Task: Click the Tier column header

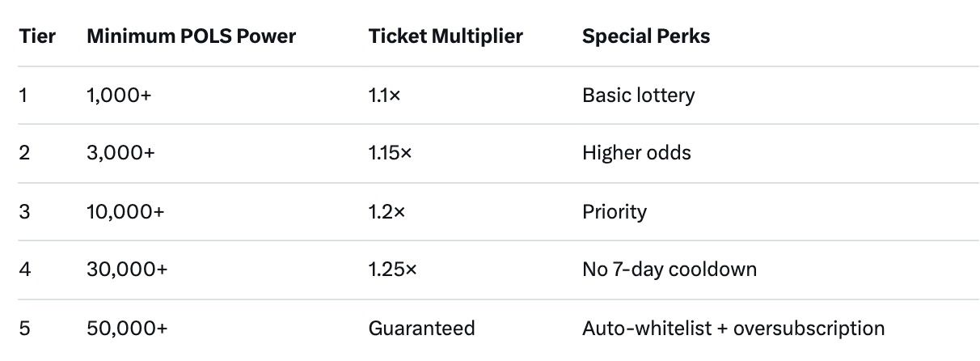Action: tap(37, 36)
